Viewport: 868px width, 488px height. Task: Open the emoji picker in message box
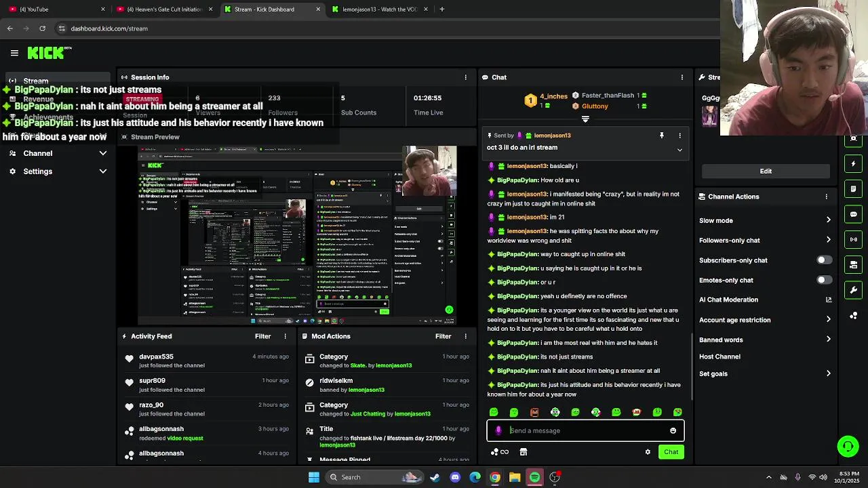(x=673, y=430)
